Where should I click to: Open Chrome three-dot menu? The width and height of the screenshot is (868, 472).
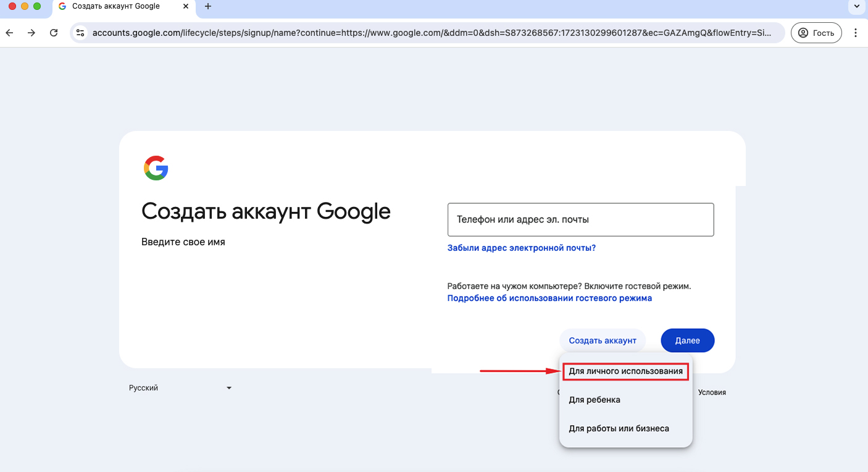856,33
